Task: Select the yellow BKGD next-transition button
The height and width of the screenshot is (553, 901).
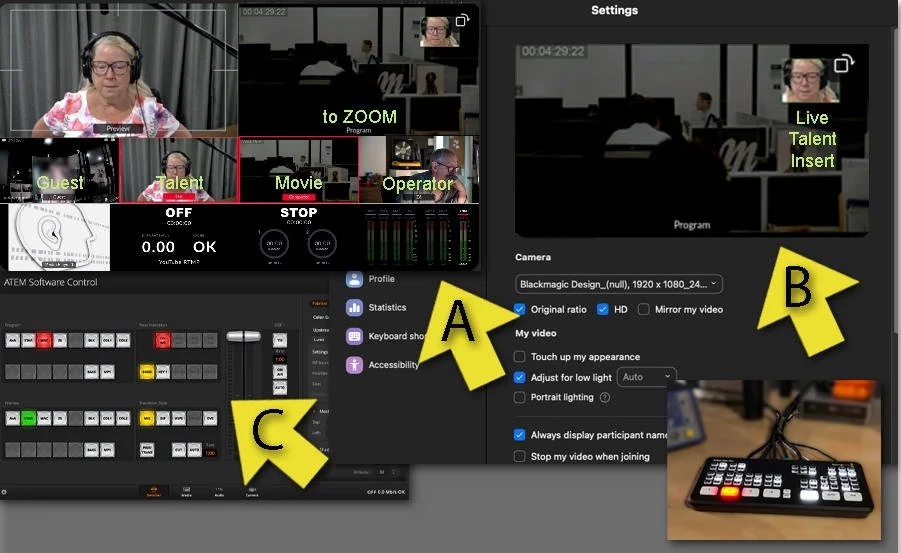Action: click(147, 372)
